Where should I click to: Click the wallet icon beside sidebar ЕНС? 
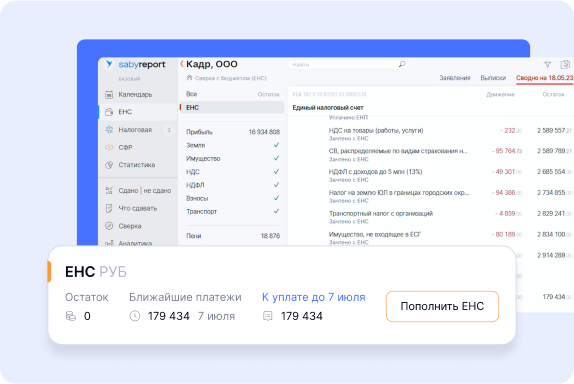(x=109, y=112)
